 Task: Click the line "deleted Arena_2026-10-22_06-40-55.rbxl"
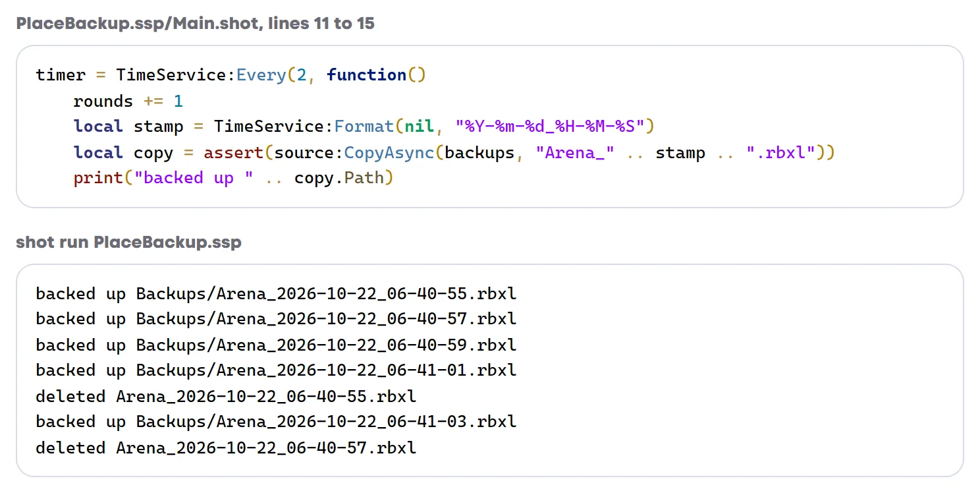pyautogui.click(x=226, y=397)
